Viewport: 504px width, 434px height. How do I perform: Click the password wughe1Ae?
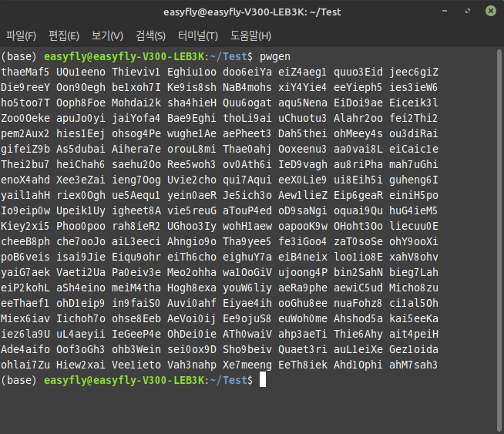(192, 133)
